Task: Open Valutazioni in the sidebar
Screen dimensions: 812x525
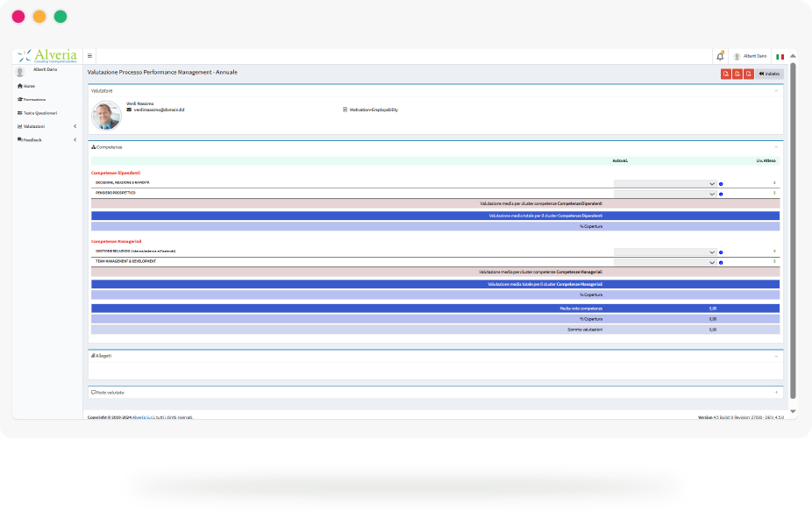Action: [x=34, y=126]
